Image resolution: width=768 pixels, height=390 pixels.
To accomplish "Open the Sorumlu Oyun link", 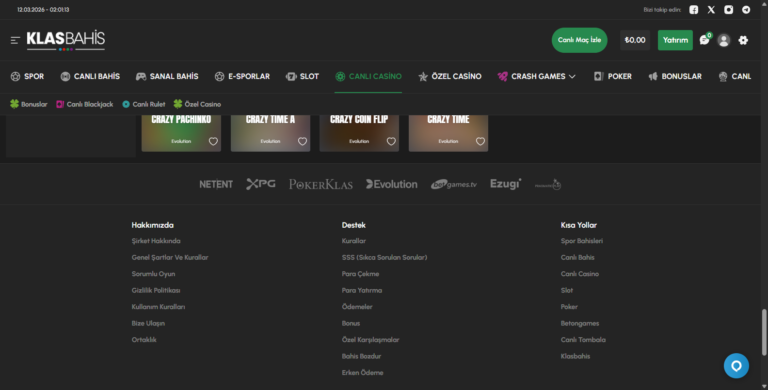I will click(153, 274).
